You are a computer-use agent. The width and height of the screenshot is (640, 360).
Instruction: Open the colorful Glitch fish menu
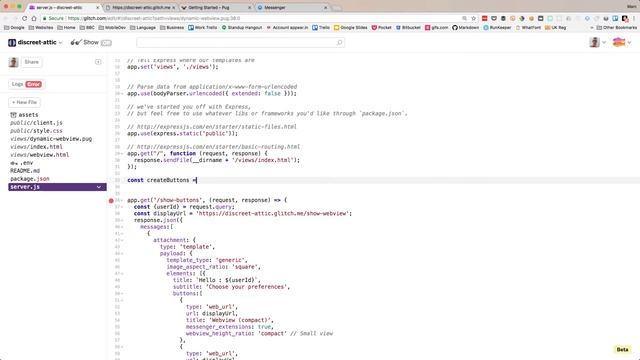(x=622, y=42)
